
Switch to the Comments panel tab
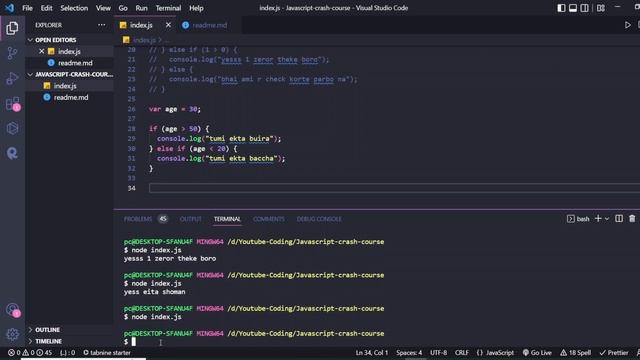pyautogui.click(x=269, y=219)
